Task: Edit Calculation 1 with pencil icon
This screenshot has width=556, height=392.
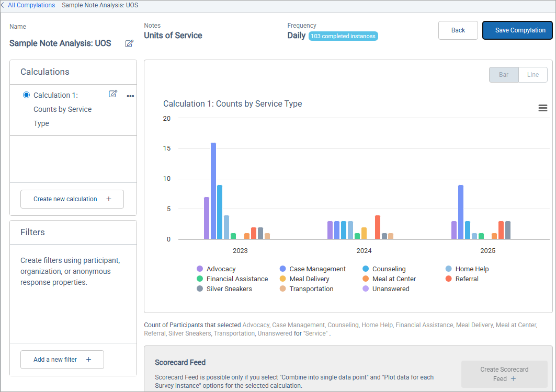Action: (113, 94)
